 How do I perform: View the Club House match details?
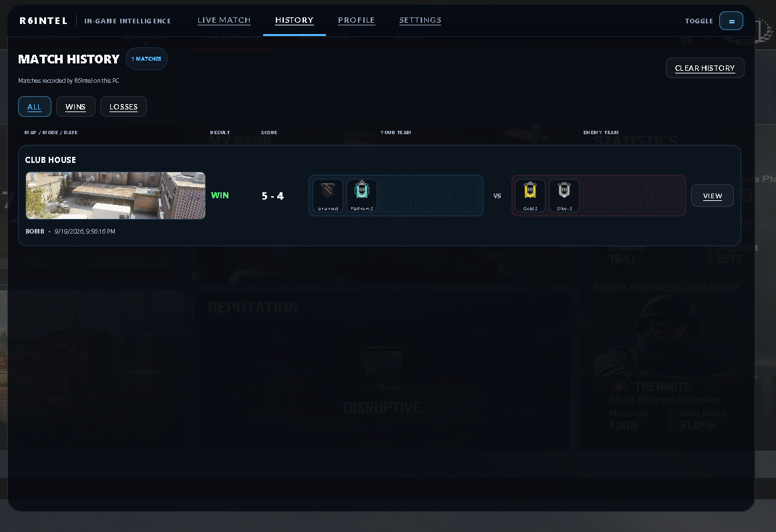click(712, 196)
